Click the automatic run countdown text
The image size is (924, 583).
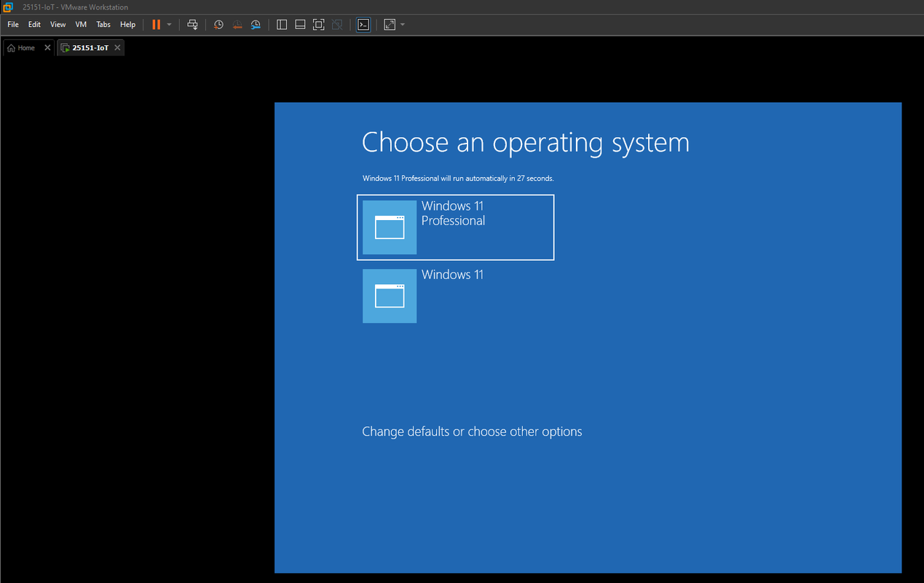459,178
